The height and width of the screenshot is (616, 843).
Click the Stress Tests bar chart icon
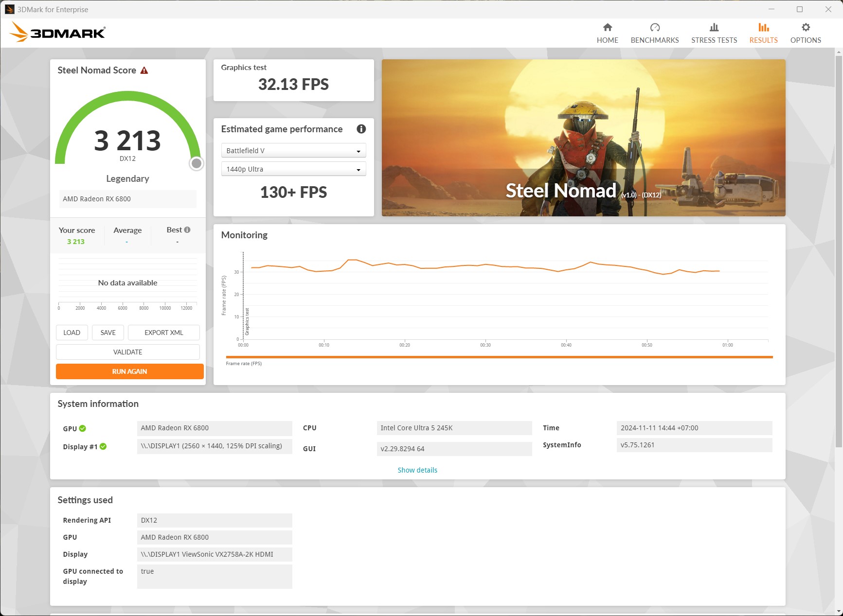click(714, 27)
